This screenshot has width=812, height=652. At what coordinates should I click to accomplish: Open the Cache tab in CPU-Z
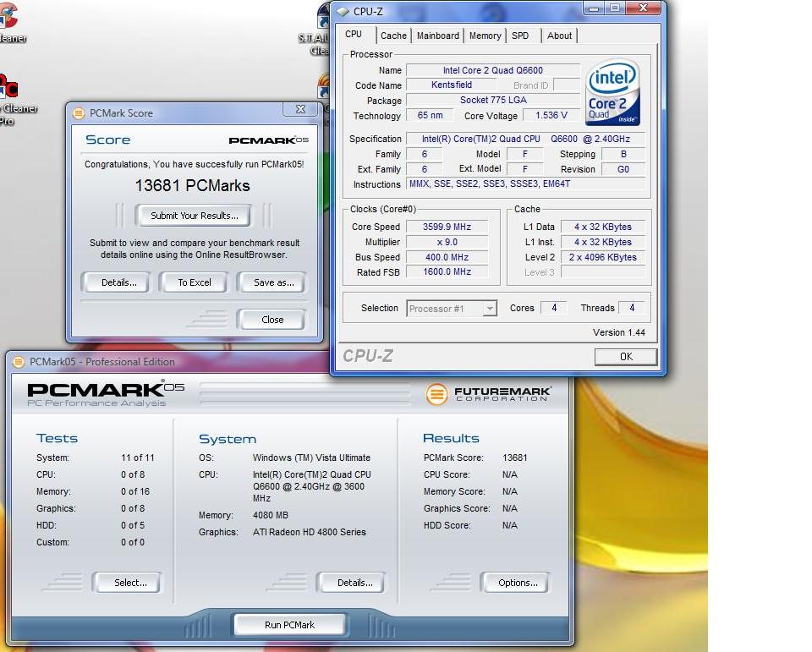point(393,36)
